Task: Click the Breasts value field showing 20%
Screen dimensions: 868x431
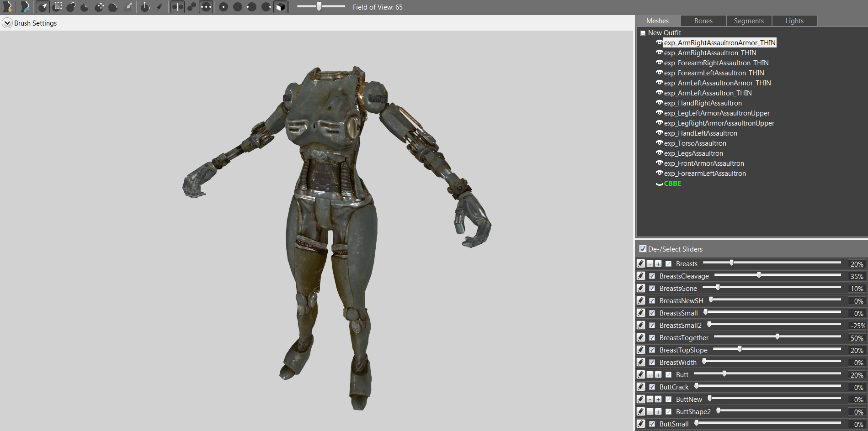Action: click(857, 264)
